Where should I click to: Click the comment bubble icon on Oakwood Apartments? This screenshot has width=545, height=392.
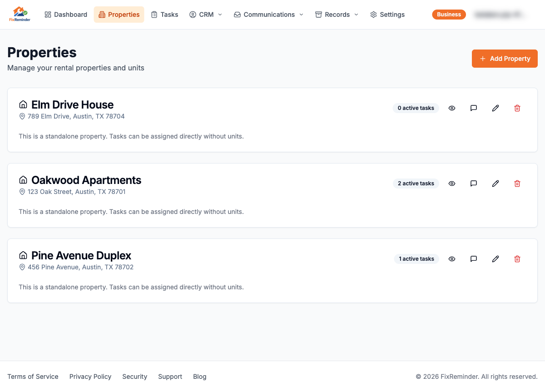[473, 183]
